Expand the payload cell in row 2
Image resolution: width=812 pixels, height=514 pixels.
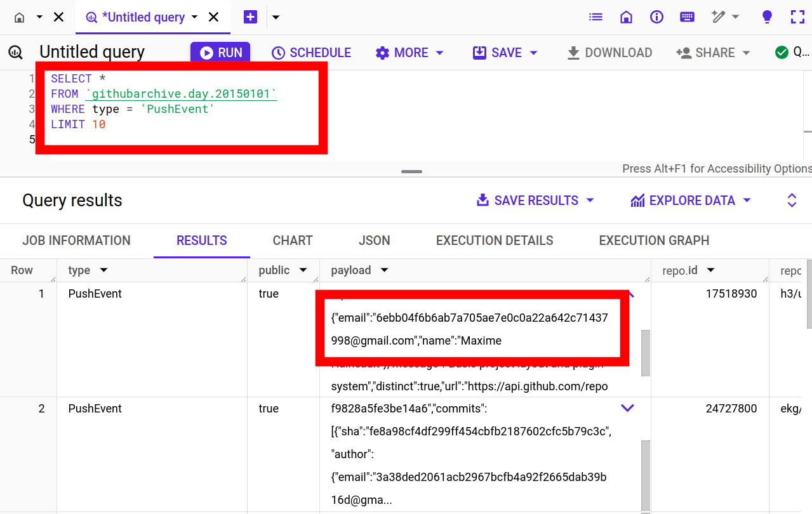click(627, 408)
